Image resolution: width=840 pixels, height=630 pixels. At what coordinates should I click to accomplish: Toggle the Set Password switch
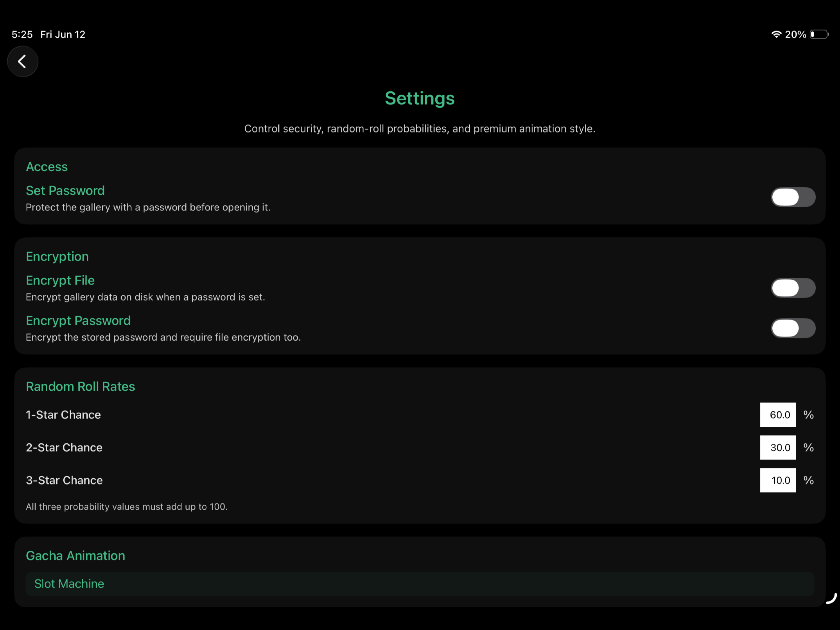click(x=793, y=197)
